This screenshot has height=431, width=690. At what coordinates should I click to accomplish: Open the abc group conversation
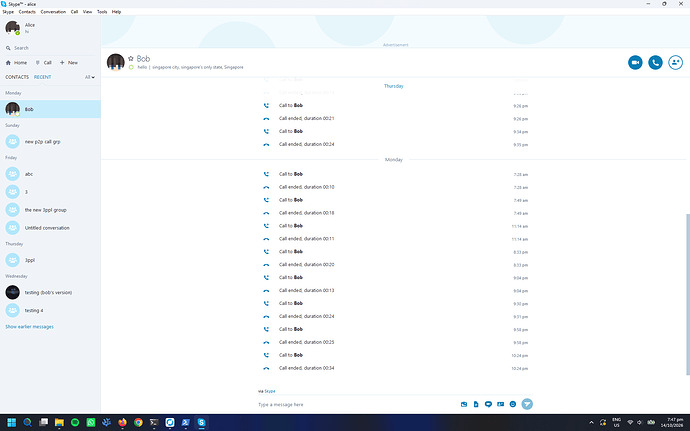coord(50,174)
